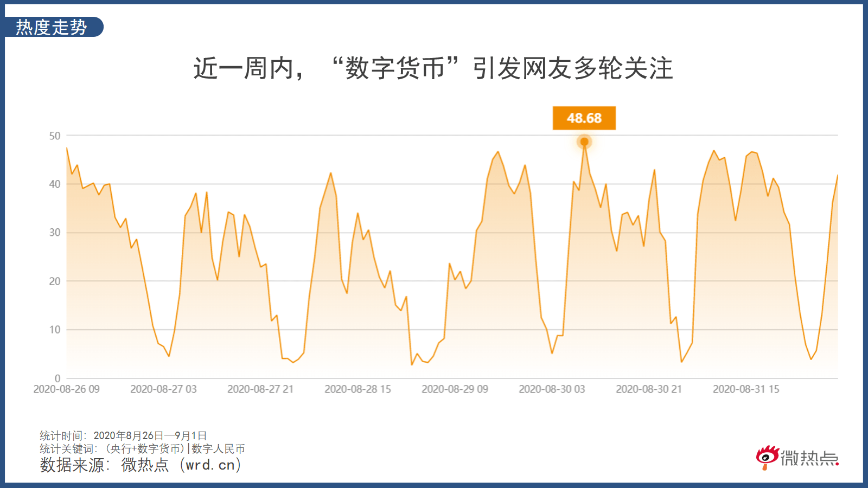Click the 微热点 brand logo text

click(809, 459)
